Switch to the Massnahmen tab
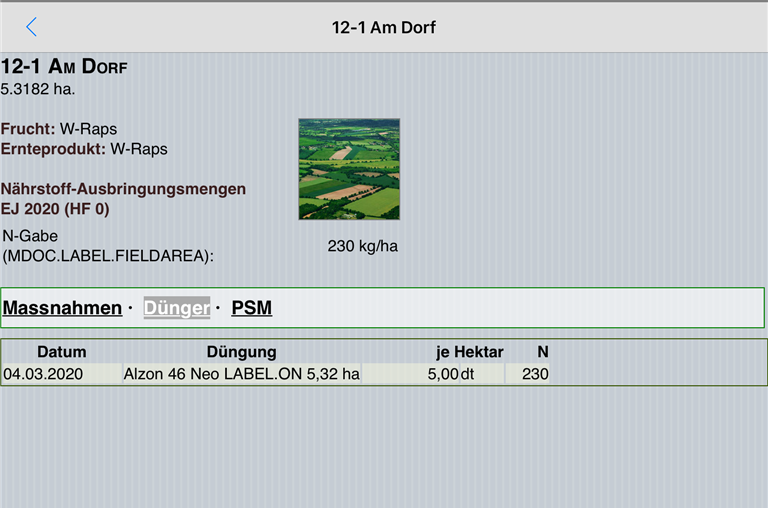This screenshot has height=508, width=768. pyautogui.click(x=62, y=308)
